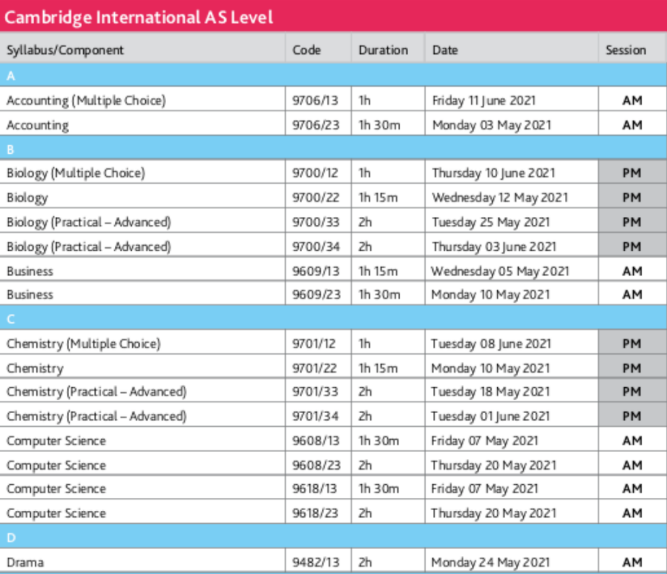Click the Duration column header
667x574 pixels.
tap(383, 50)
